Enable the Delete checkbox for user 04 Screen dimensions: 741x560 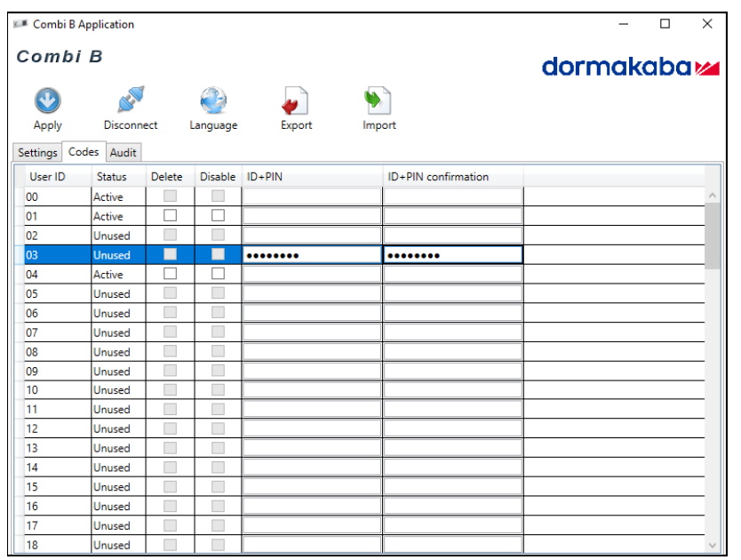click(x=170, y=274)
